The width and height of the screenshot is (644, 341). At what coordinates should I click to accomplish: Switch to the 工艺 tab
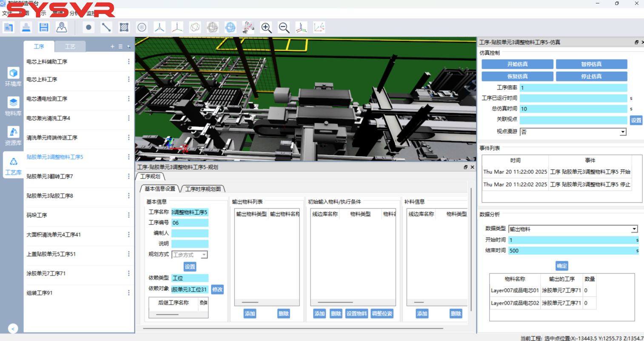(70, 46)
